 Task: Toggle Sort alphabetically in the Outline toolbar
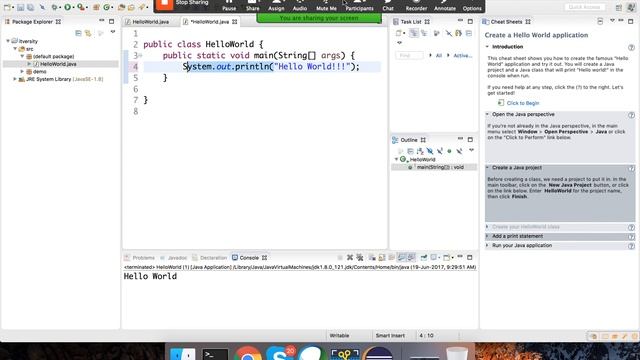pyautogui.click(x=420, y=151)
